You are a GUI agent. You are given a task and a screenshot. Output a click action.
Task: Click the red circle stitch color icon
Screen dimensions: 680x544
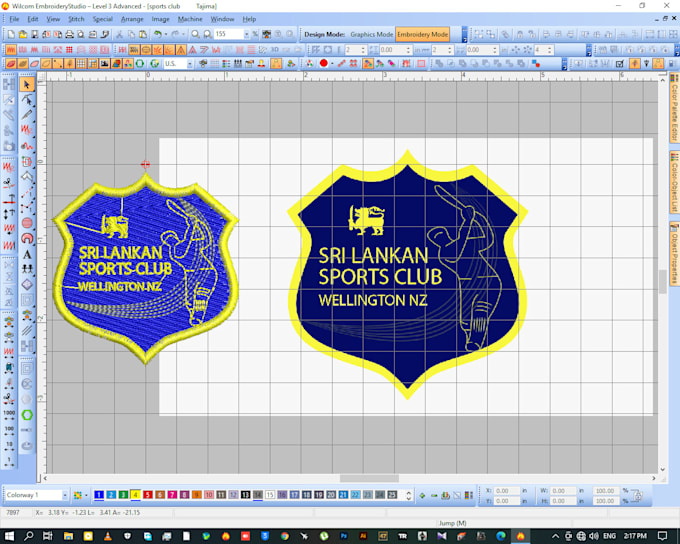[x=324, y=63]
